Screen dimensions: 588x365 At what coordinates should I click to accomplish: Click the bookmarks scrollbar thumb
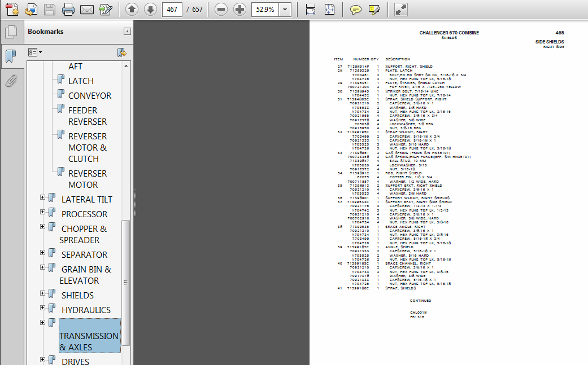point(125,283)
